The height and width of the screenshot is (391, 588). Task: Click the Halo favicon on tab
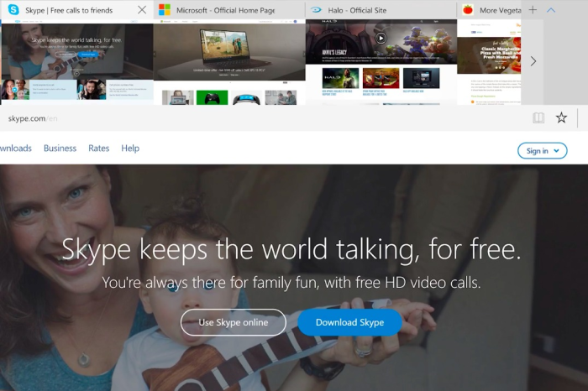[x=316, y=10]
